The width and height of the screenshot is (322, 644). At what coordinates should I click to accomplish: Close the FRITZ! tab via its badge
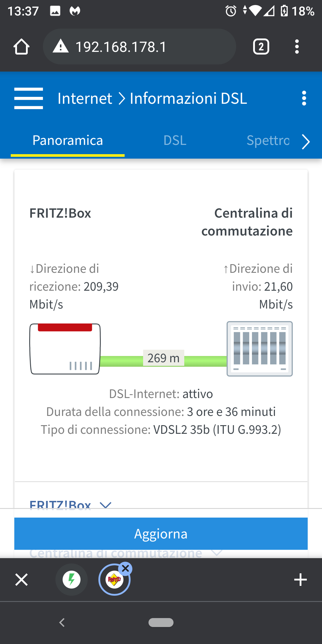coord(126,569)
